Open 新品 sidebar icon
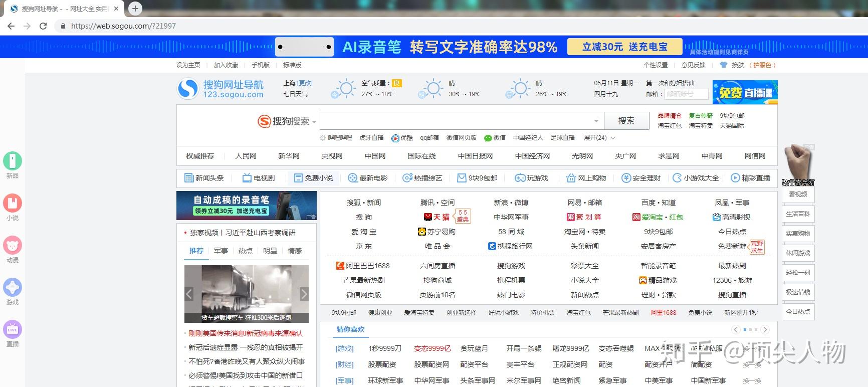868x387 pixels. pyautogui.click(x=13, y=160)
